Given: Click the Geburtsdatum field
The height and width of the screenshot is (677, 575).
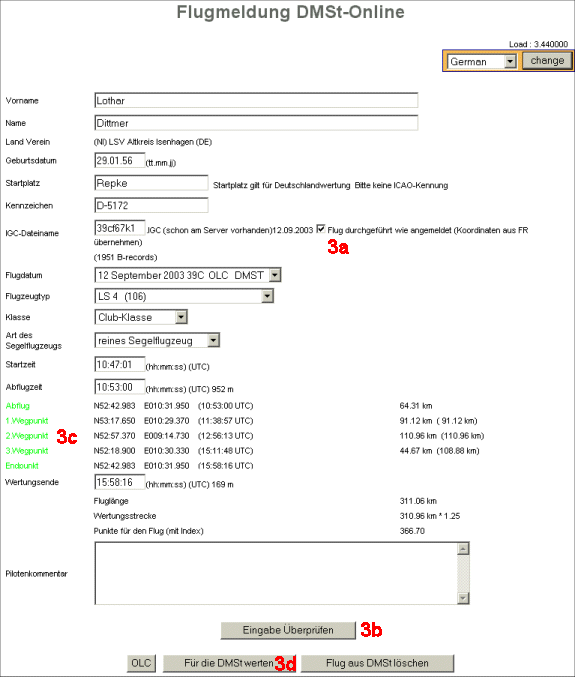Looking at the screenshot, I should pos(120,160).
